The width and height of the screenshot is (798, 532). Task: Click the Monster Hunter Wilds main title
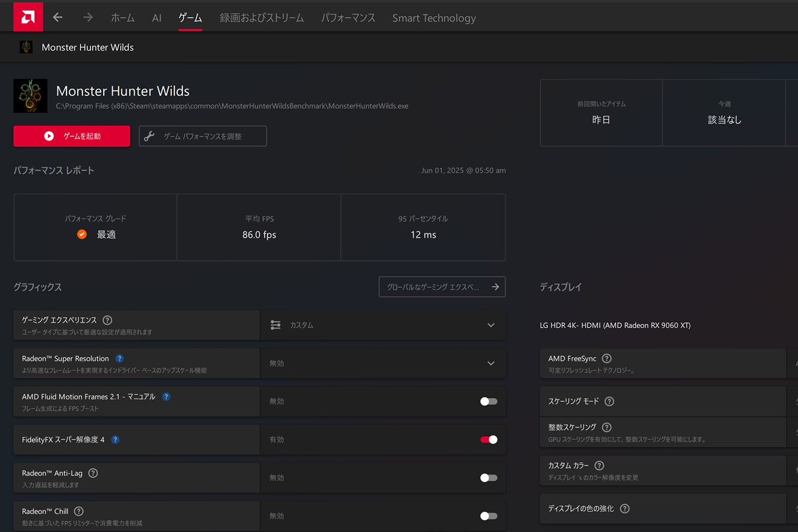(123, 91)
